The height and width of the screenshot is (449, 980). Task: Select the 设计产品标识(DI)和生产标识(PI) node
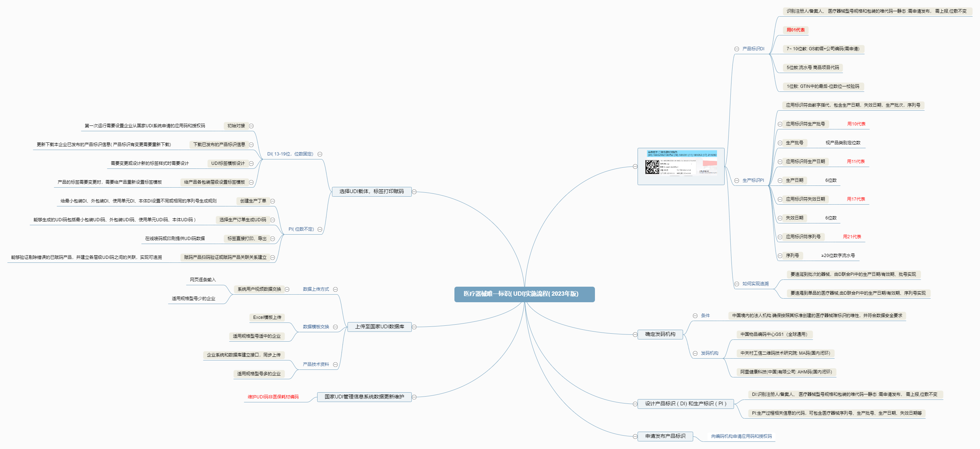coord(686,404)
